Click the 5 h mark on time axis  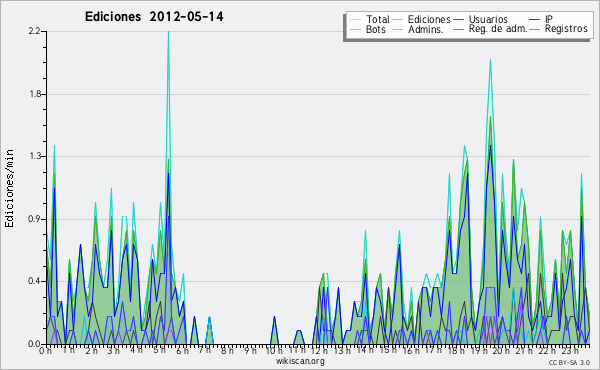coord(158,351)
